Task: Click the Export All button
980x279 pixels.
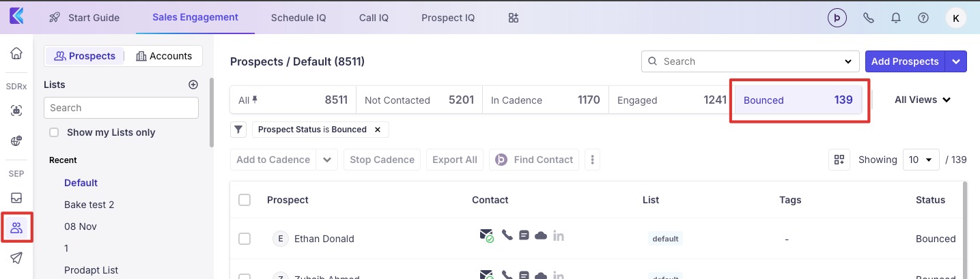Action: coord(455,160)
